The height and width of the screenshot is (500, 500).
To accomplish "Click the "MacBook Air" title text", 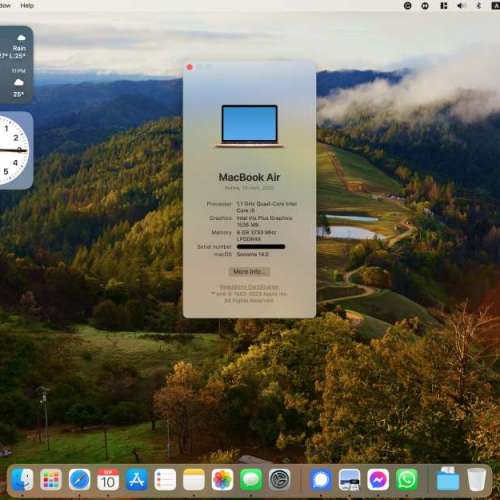I will point(249,177).
